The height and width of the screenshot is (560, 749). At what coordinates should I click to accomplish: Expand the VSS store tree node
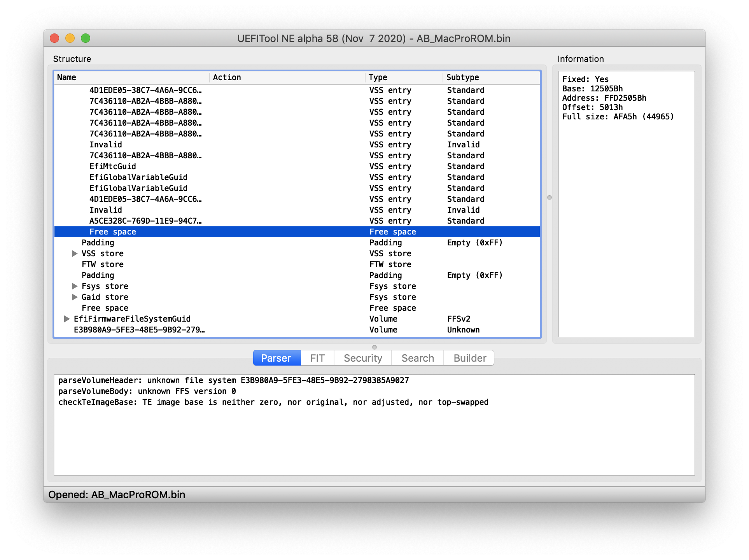75,254
